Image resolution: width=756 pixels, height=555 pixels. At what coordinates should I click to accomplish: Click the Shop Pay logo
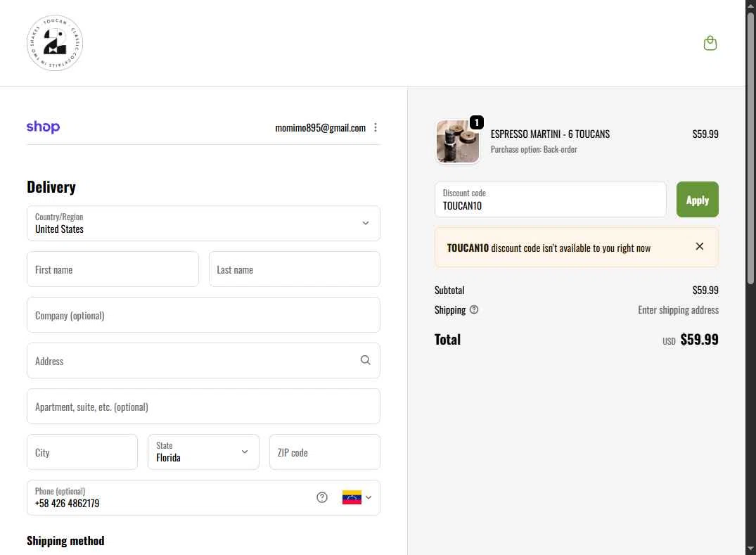click(43, 127)
